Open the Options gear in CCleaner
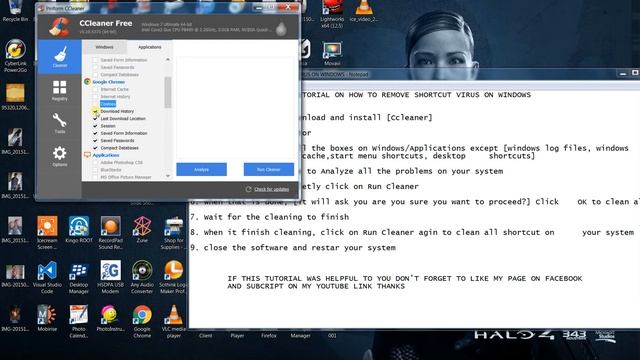The image size is (640, 360). point(60,156)
